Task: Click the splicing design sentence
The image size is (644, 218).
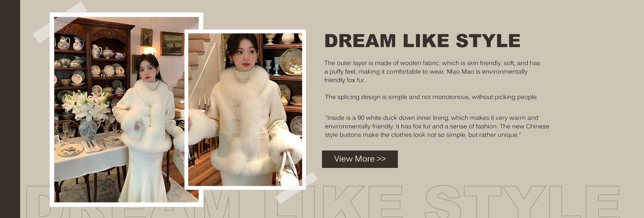Action: point(431,97)
